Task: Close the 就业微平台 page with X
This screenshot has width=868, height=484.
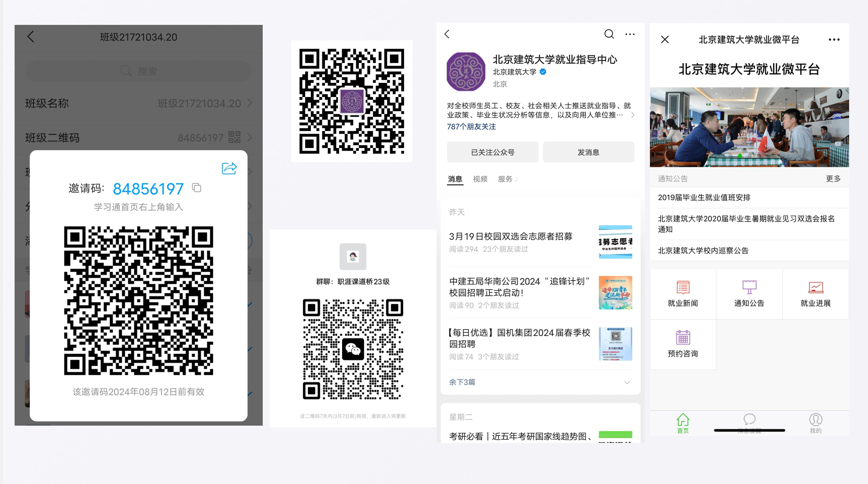Action: (x=665, y=39)
